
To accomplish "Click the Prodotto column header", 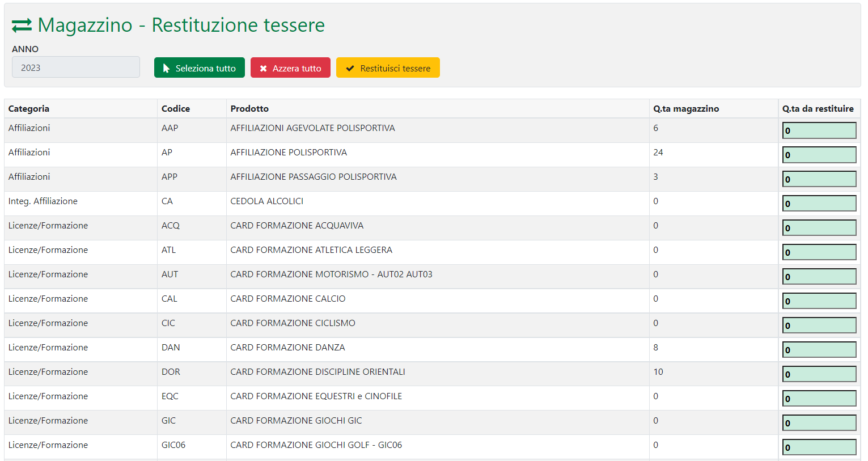I will [x=249, y=109].
